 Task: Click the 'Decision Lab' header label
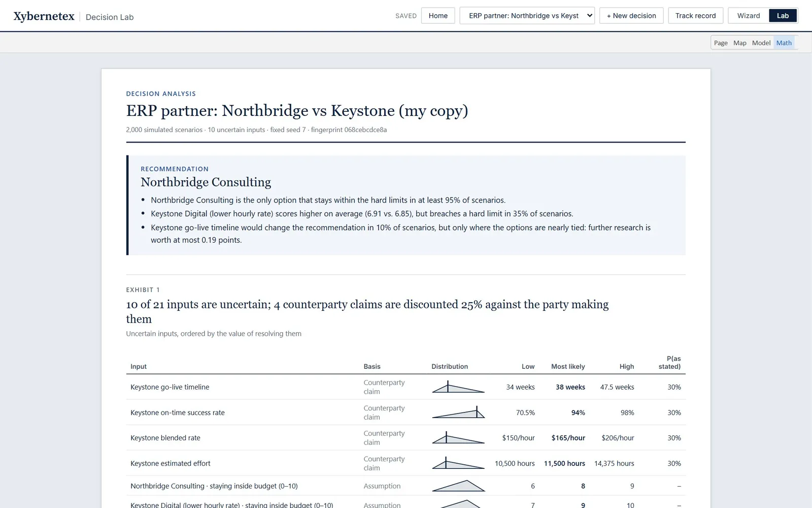tap(110, 17)
